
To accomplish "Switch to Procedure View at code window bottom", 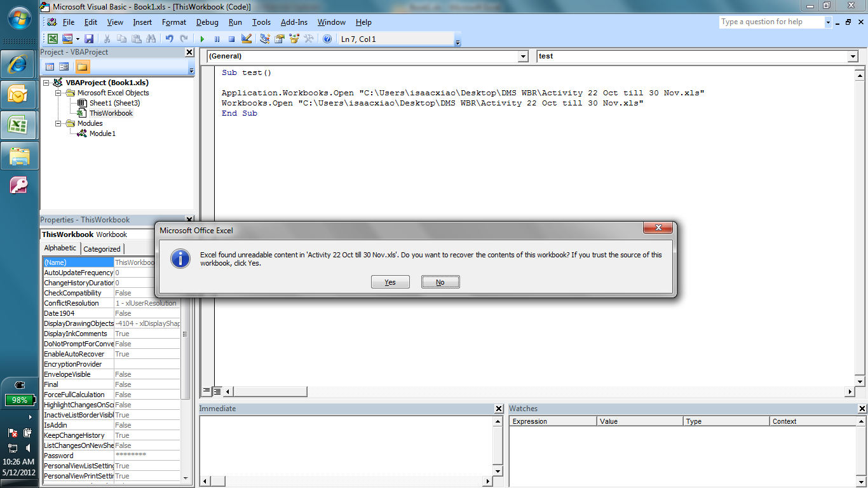I will click(207, 391).
